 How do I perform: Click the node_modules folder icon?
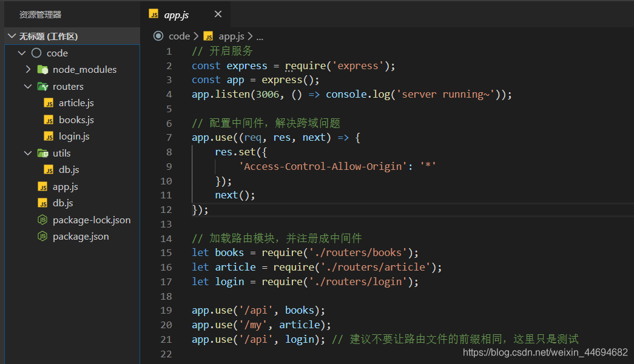[42, 70]
